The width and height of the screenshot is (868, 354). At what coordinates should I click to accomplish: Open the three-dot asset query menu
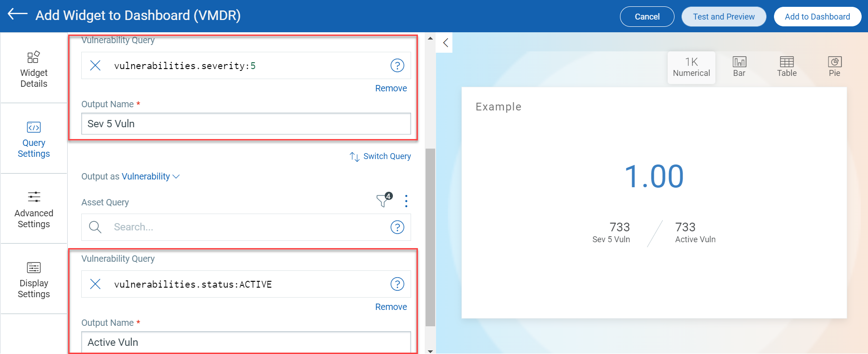pyautogui.click(x=406, y=201)
